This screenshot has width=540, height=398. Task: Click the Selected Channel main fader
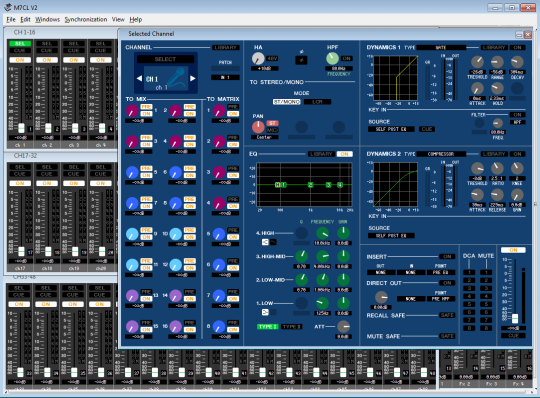coord(515,318)
